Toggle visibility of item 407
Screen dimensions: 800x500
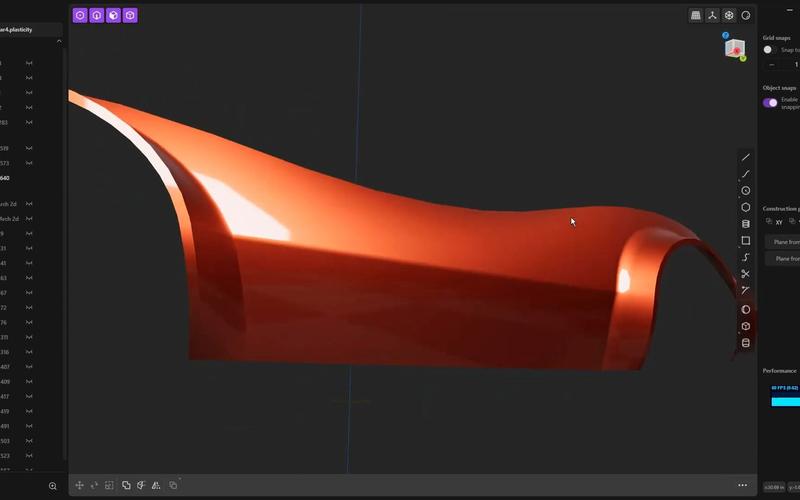[29, 367]
